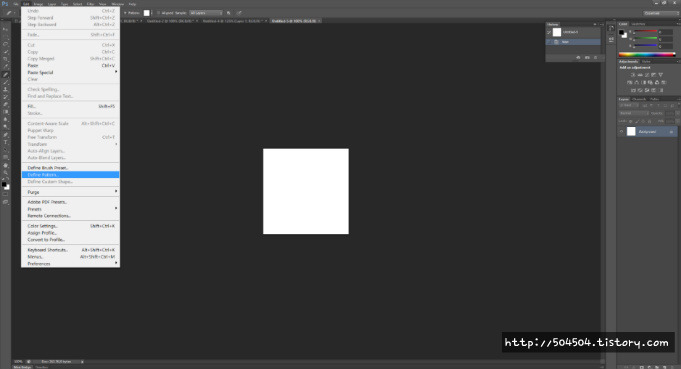
Task: Open the Image menu in menu bar
Action: [x=38, y=4]
